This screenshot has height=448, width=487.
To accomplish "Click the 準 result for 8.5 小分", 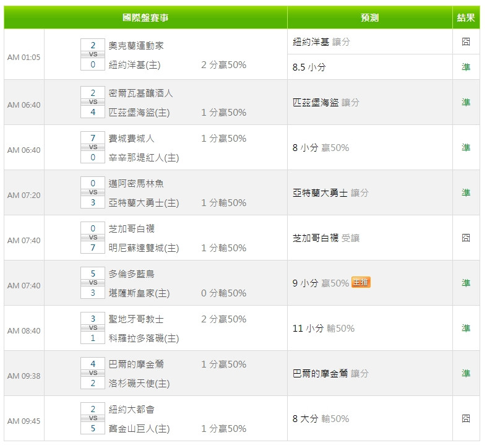I will click(x=466, y=67).
